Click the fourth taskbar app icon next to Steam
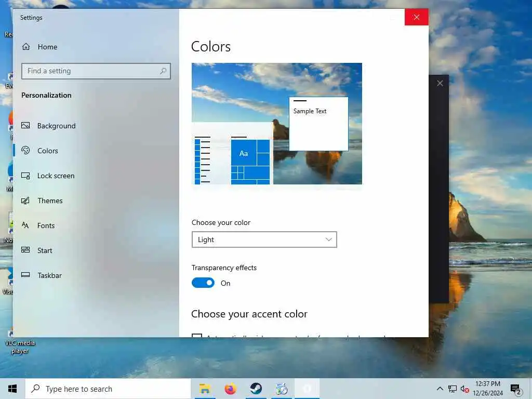 (x=281, y=389)
